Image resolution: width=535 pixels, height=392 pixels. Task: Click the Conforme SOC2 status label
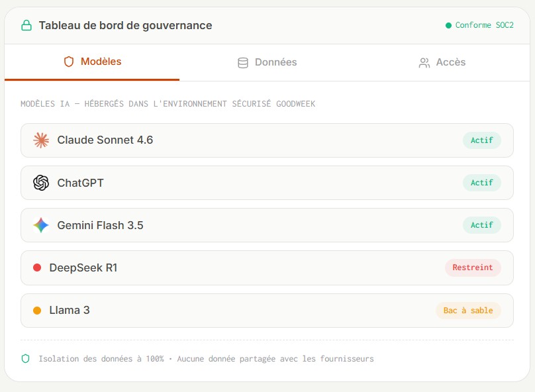coord(484,25)
